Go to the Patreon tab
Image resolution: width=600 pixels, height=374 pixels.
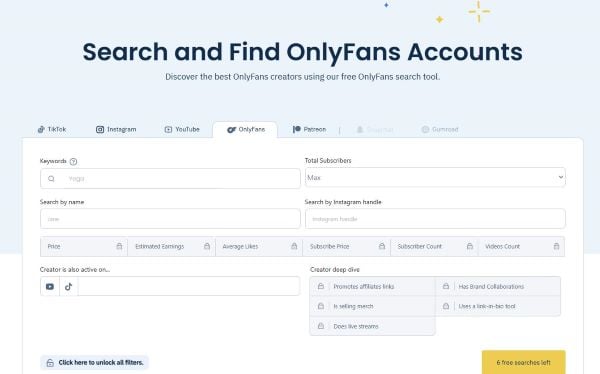pos(309,129)
